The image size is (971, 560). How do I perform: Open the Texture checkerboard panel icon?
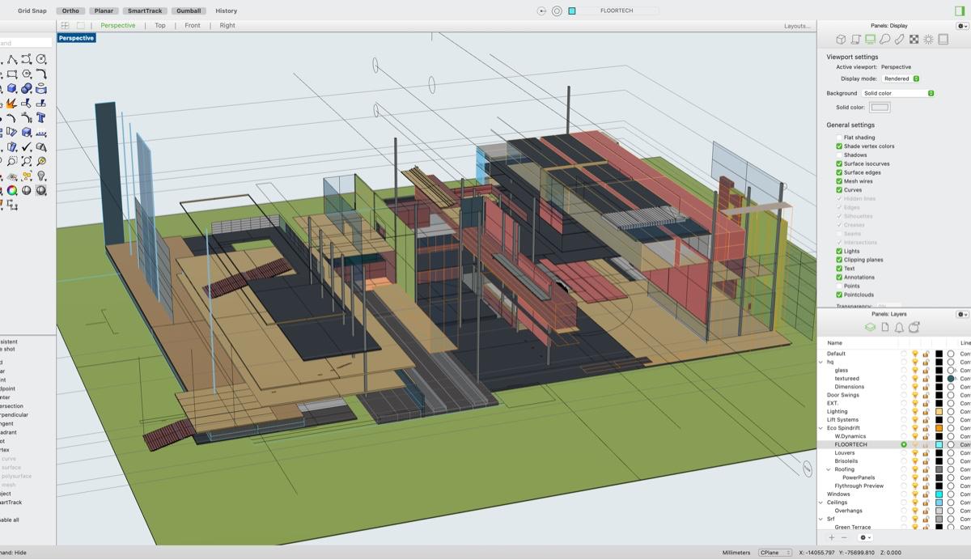pos(914,39)
